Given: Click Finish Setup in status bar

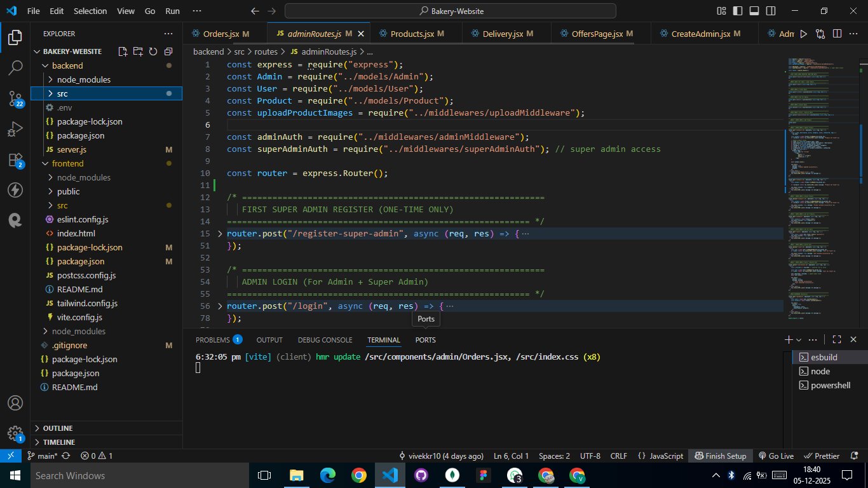Looking at the screenshot, I should [x=720, y=456].
